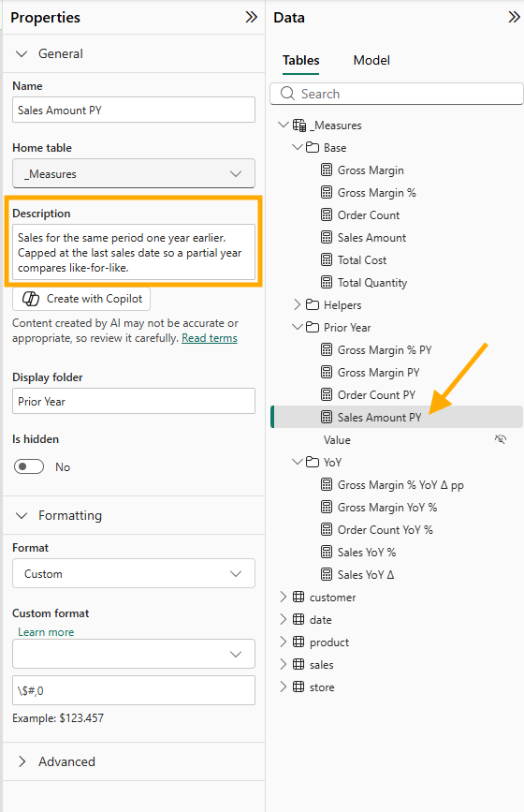524x812 pixels.
Task: Click the customer table icon
Action: click(x=298, y=597)
